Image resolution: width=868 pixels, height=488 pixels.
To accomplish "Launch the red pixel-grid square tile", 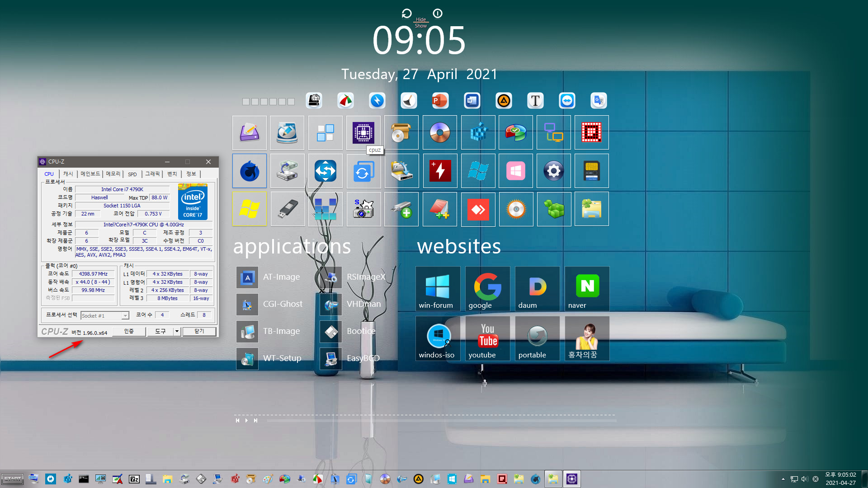I will tap(592, 133).
